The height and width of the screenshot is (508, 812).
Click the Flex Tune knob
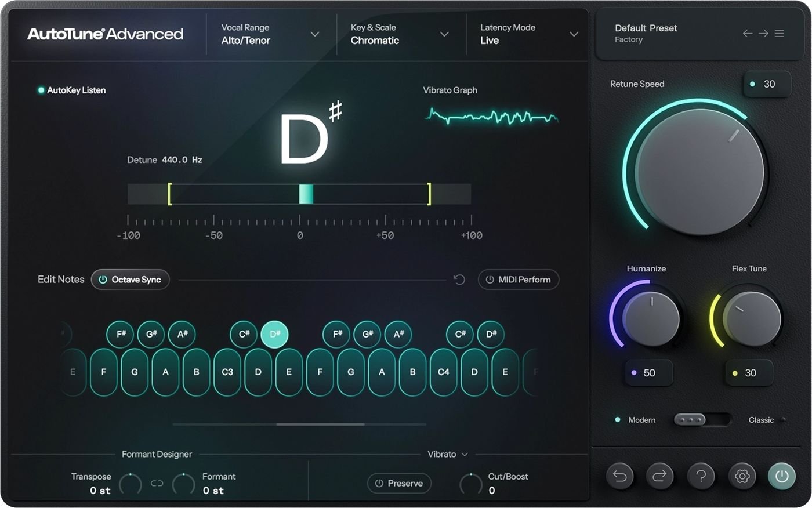752,318
